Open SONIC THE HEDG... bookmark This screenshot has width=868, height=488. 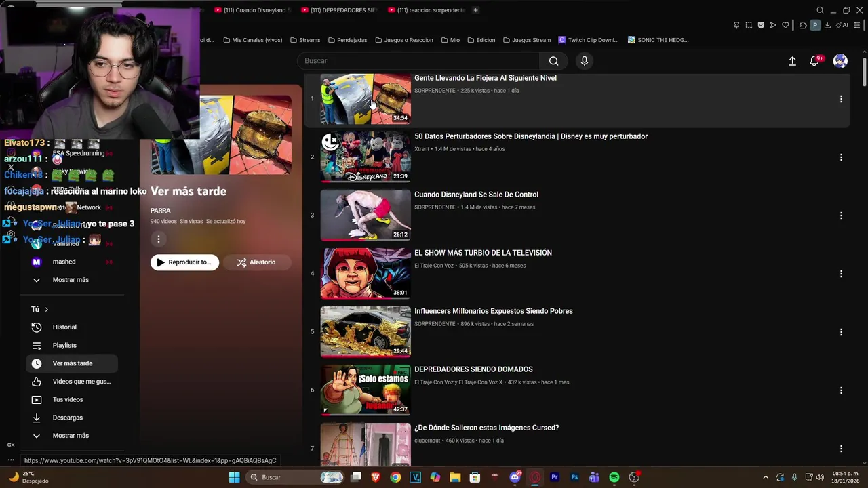click(x=658, y=40)
